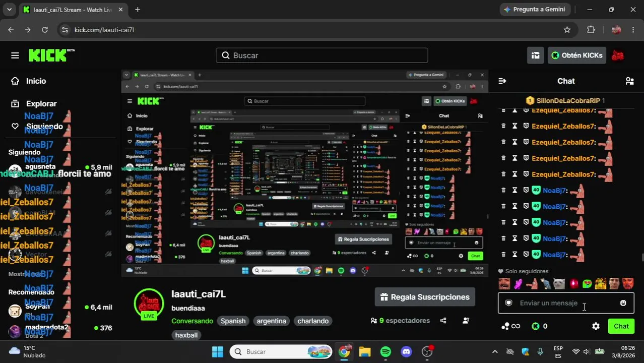Insert the white cat emote
Viewport: 644px width, 363px height.
559,284
